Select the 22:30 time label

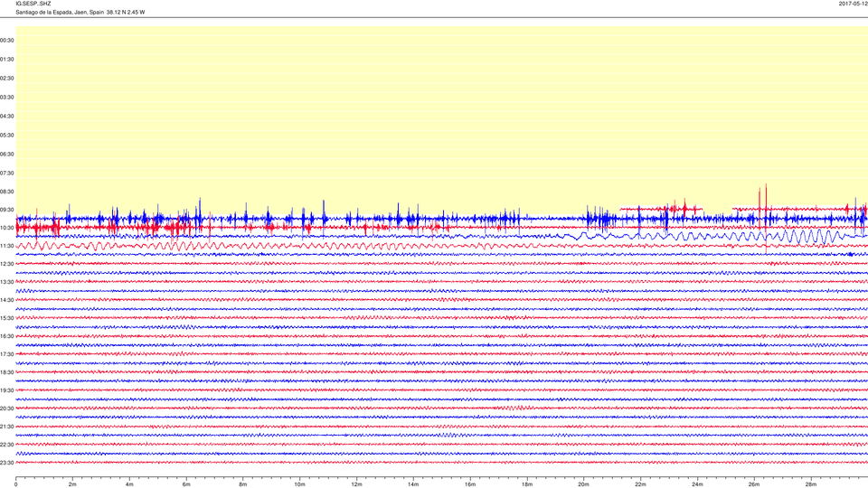(x=7, y=445)
